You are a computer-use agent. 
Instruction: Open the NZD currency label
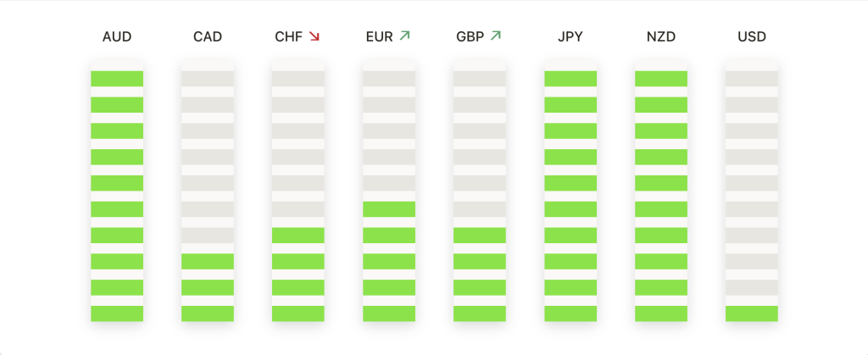[x=661, y=37]
